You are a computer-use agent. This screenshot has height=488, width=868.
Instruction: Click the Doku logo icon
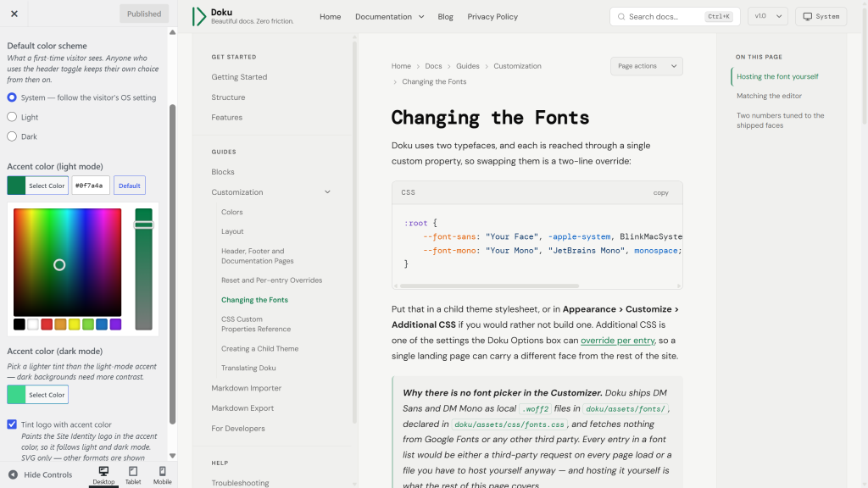(x=198, y=17)
